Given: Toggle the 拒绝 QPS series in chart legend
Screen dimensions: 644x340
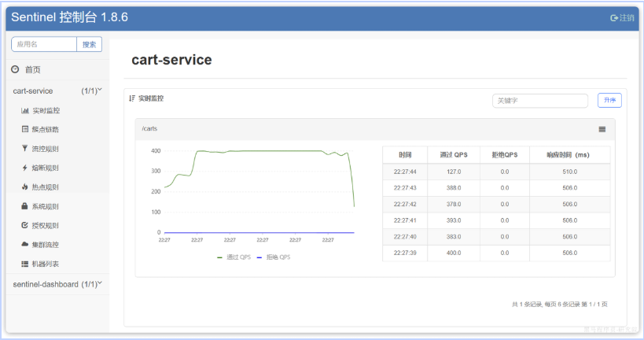Looking at the screenshot, I should pyautogui.click(x=274, y=257).
